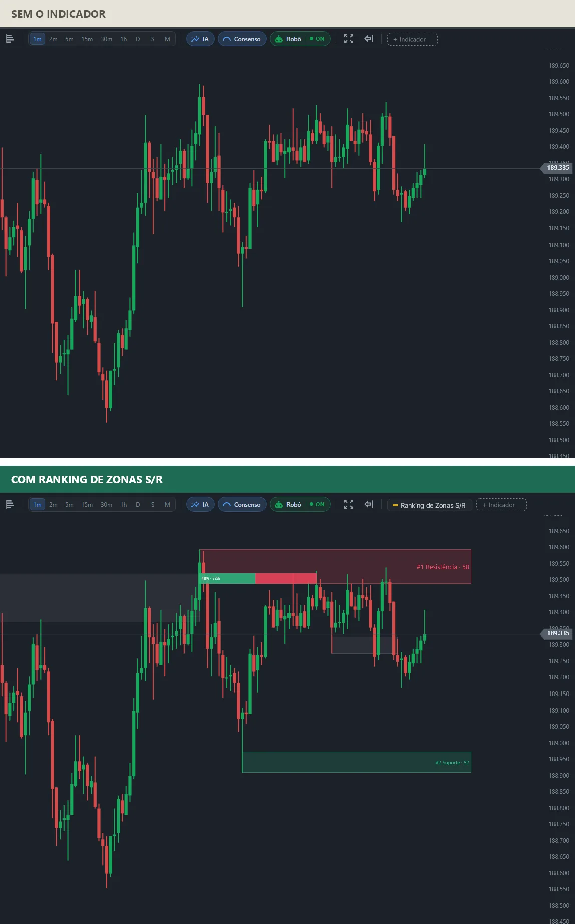This screenshot has height=924, width=575.
Task: Select S timeframe in the SEM O INDICADOR chart
Action: (x=153, y=39)
